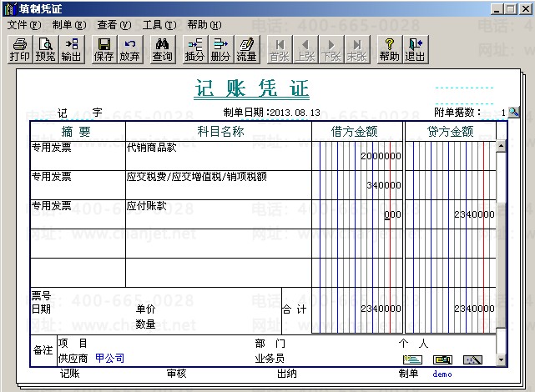Screen dimensions: 535x392
Task: Open the 文件 (File) menu
Action: pyautogui.click(x=23, y=25)
